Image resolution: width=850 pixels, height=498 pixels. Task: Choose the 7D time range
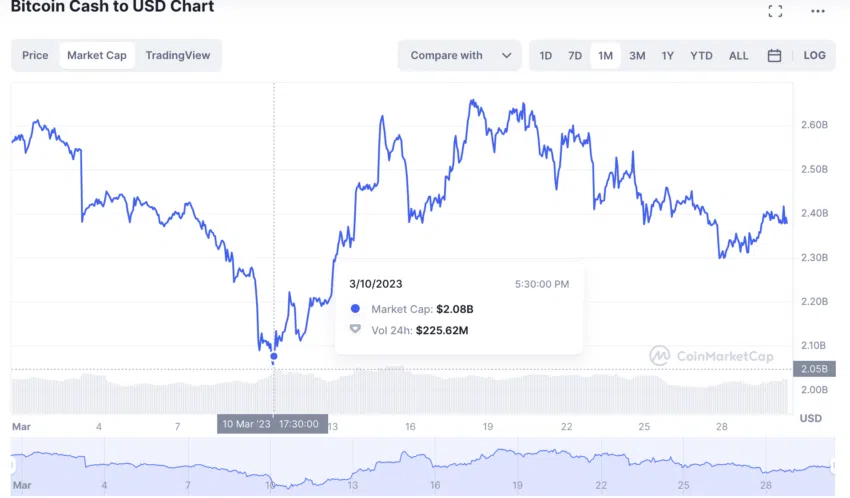click(575, 56)
